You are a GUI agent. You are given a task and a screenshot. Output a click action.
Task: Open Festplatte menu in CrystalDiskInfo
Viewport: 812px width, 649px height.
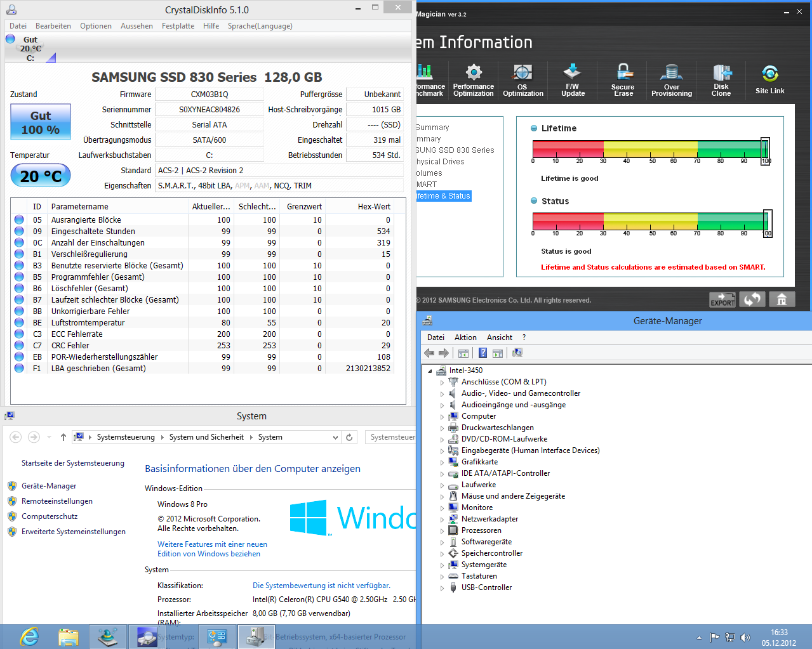tap(178, 26)
